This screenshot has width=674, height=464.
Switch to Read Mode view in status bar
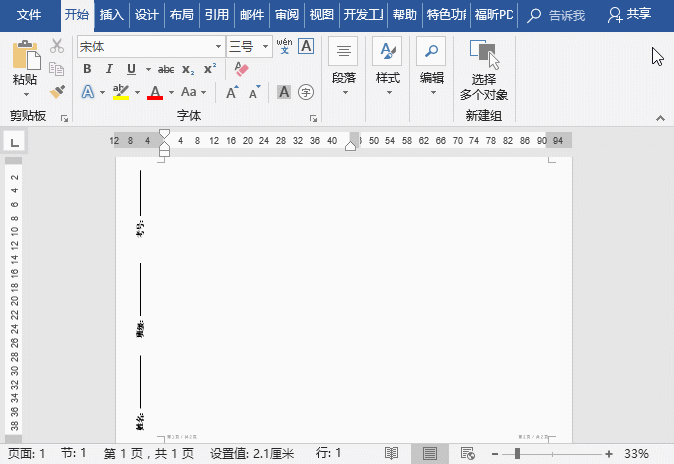click(x=392, y=453)
